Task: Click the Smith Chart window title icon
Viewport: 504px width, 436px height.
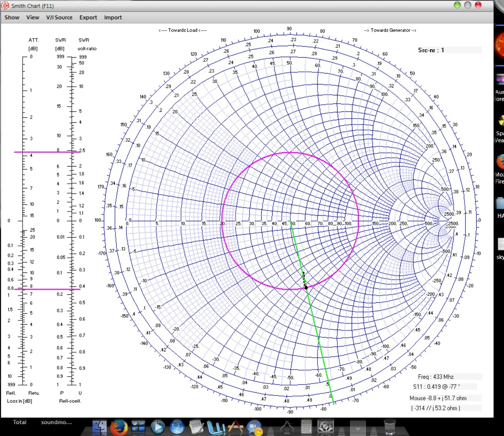Action: (5, 5)
